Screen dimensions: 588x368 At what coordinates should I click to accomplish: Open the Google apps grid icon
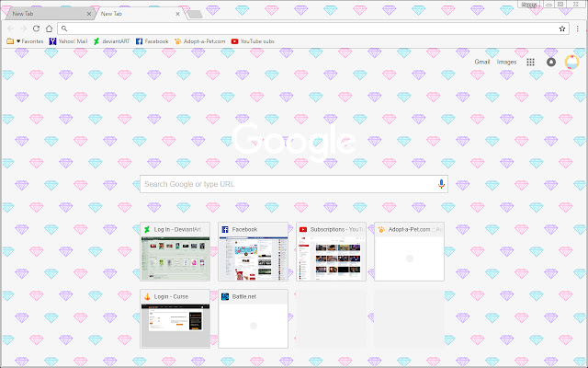click(x=530, y=62)
